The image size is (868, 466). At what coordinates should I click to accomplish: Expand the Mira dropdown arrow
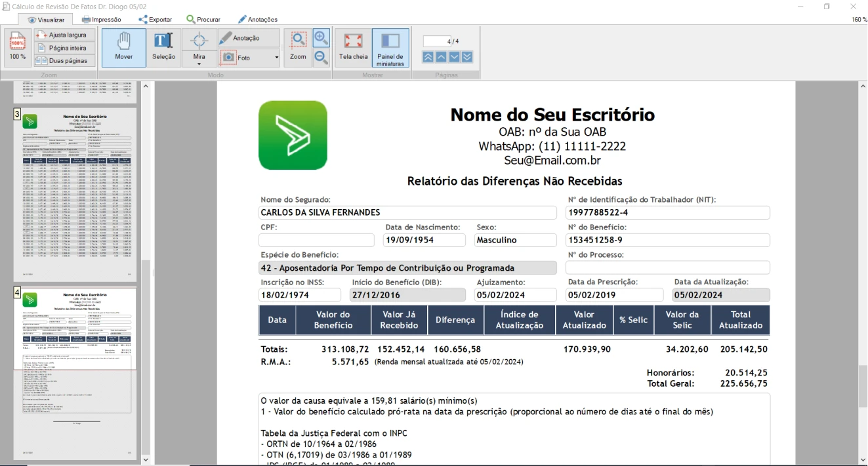(199, 64)
